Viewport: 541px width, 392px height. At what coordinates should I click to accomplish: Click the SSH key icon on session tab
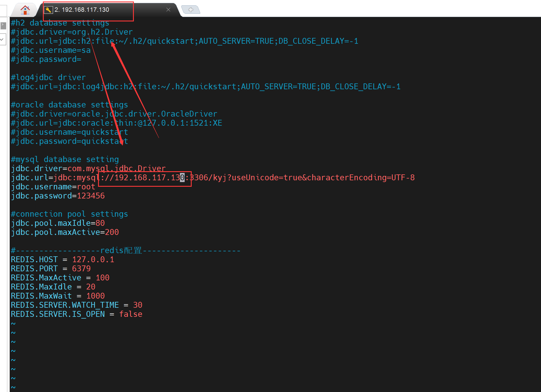tap(48, 10)
